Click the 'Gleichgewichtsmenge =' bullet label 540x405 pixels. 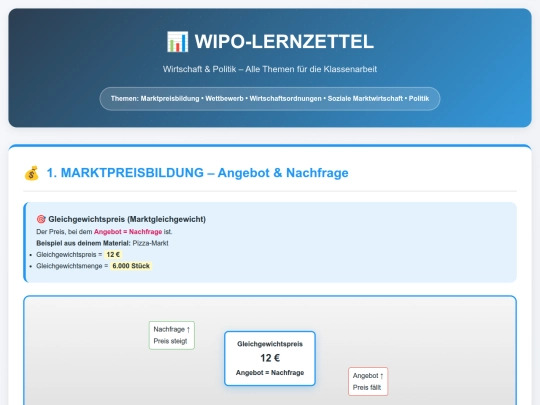(x=72, y=266)
